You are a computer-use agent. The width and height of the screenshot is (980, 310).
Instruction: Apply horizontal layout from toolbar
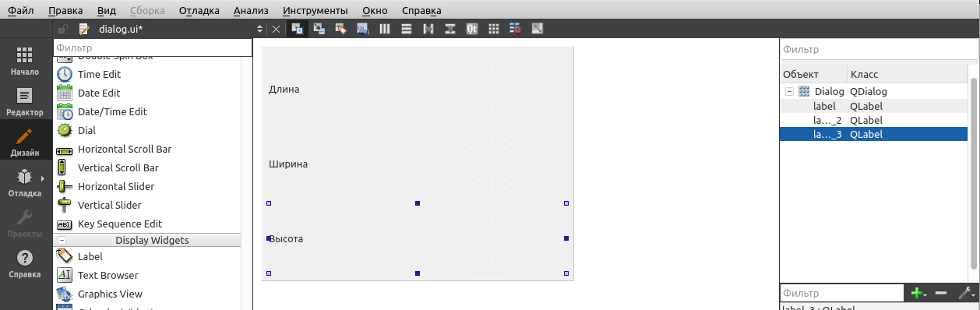pyautogui.click(x=384, y=29)
